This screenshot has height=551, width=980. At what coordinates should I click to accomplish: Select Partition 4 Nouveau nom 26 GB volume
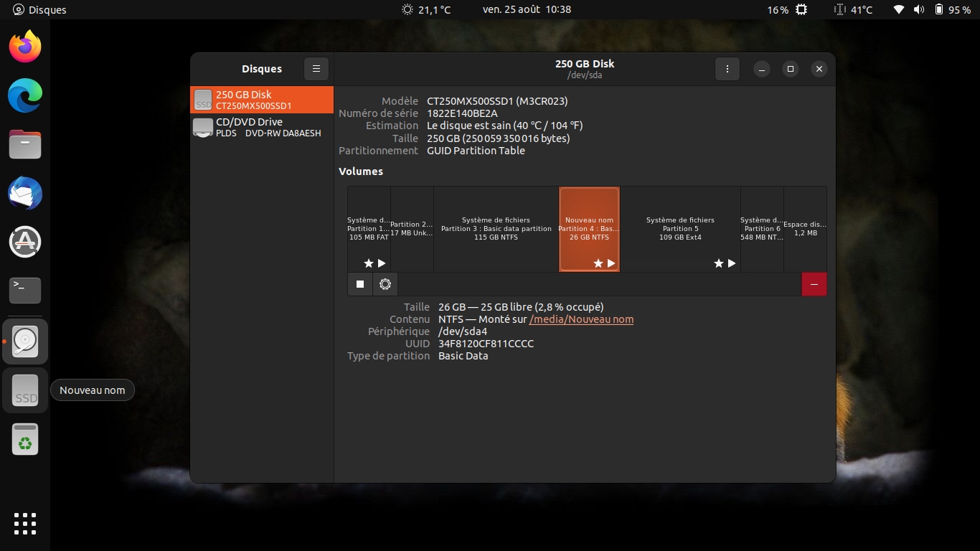pos(589,229)
